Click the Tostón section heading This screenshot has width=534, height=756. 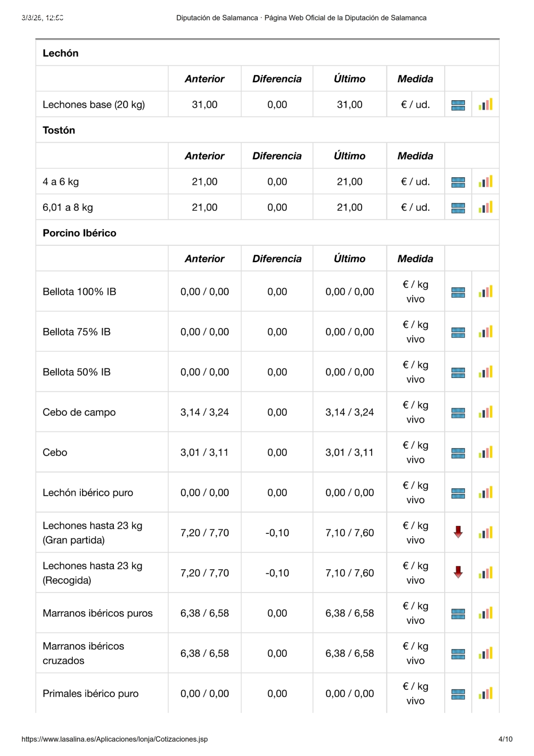click(59, 130)
